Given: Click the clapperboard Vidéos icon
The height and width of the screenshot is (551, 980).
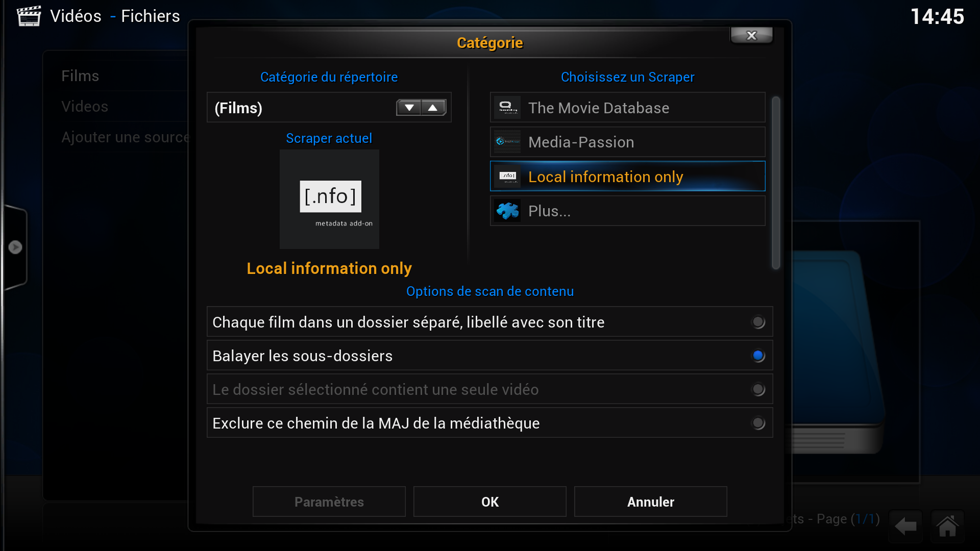Looking at the screenshot, I should tap(29, 16).
